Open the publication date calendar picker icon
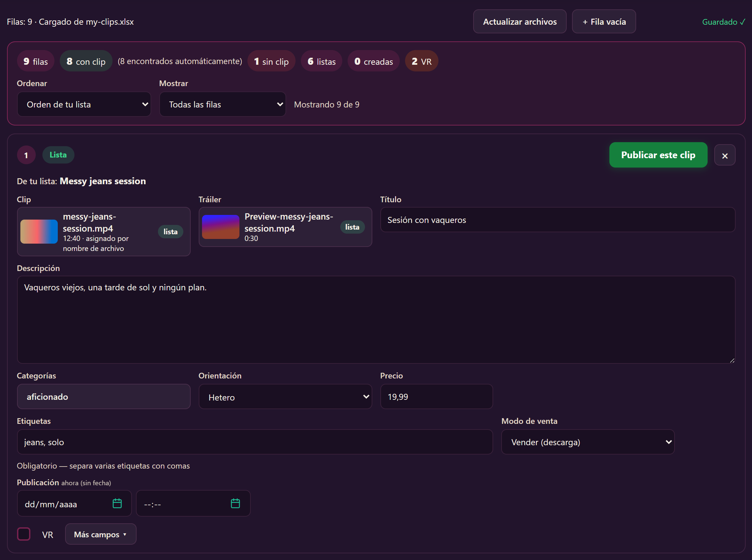The width and height of the screenshot is (752, 560). [117, 503]
